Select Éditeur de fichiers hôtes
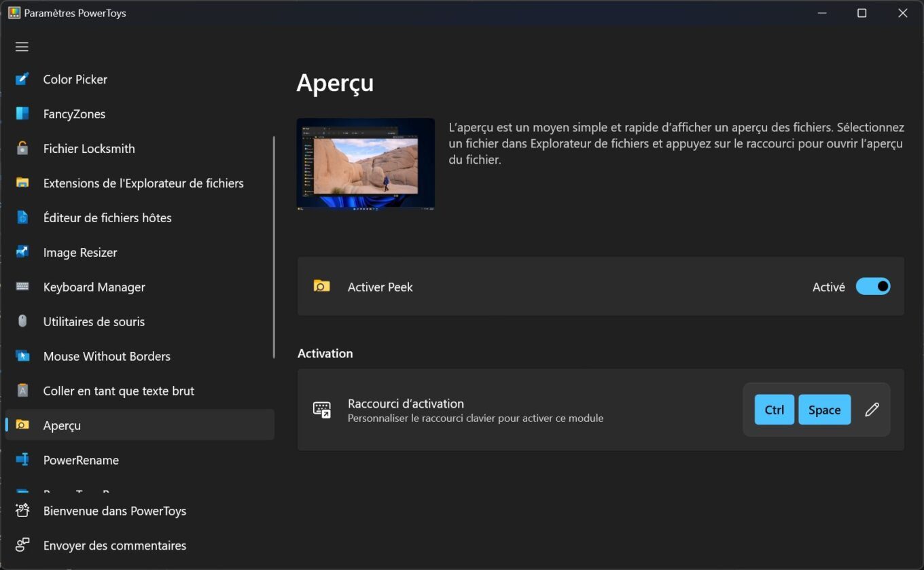924x570 pixels. point(140,218)
